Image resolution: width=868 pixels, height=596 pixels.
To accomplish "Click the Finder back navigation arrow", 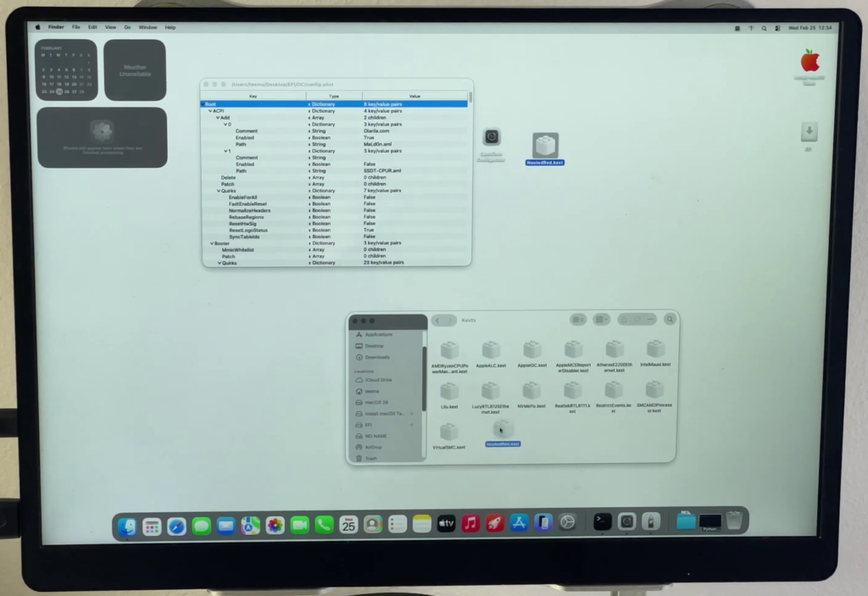I will click(437, 320).
